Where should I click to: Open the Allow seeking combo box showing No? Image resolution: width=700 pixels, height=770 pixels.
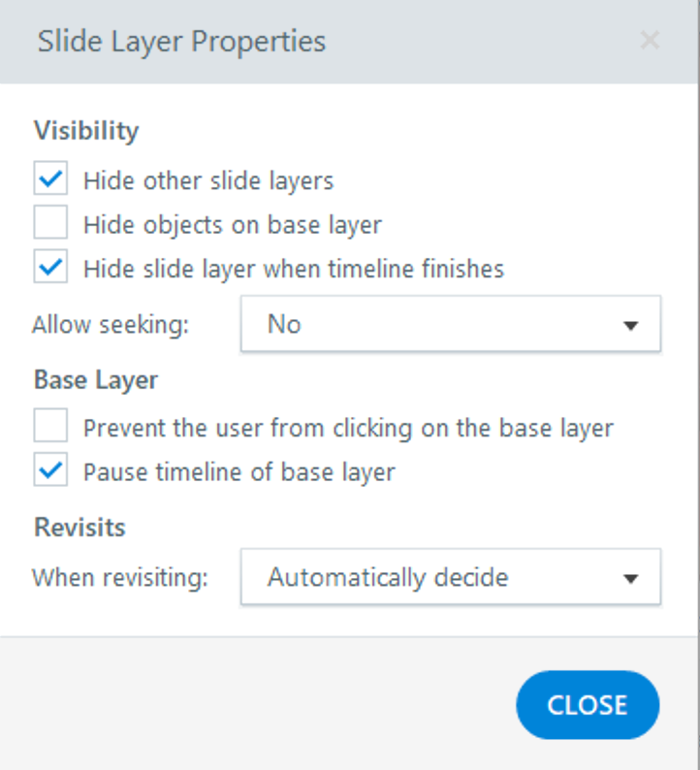450,324
